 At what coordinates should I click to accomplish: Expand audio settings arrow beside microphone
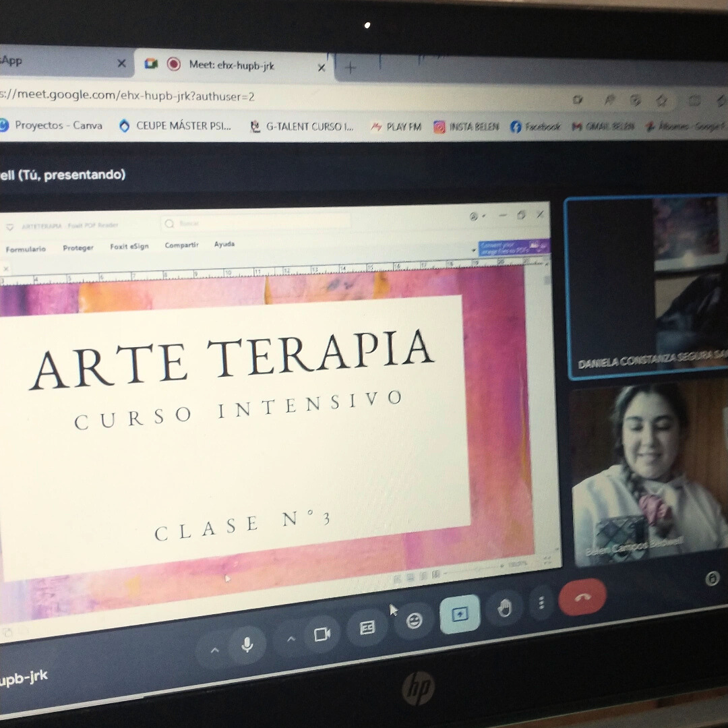[x=215, y=650]
